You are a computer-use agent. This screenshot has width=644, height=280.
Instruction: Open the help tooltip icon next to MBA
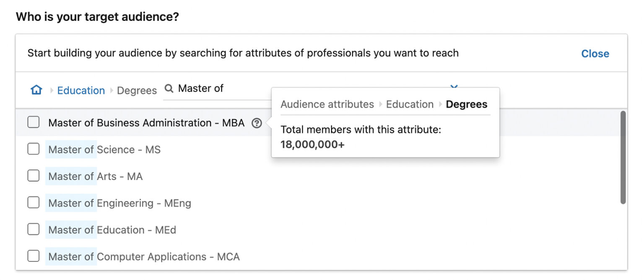click(257, 123)
